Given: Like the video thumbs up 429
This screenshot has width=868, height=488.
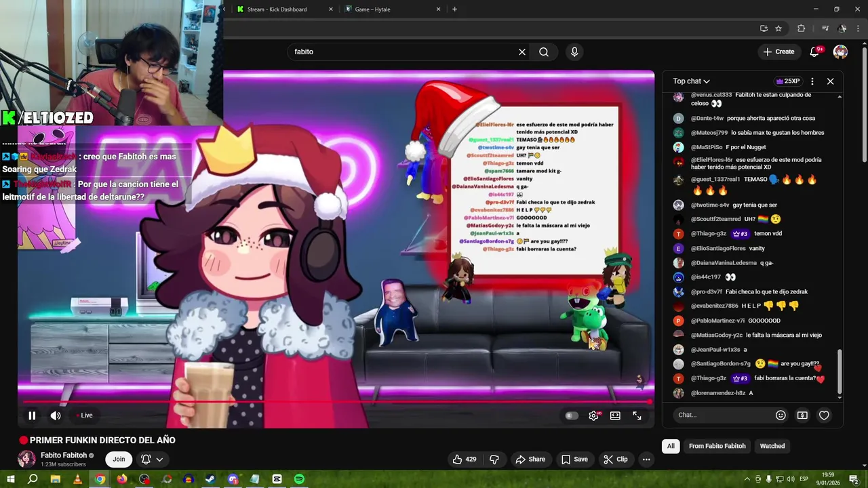Looking at the screenshot, I should (465, 460).
